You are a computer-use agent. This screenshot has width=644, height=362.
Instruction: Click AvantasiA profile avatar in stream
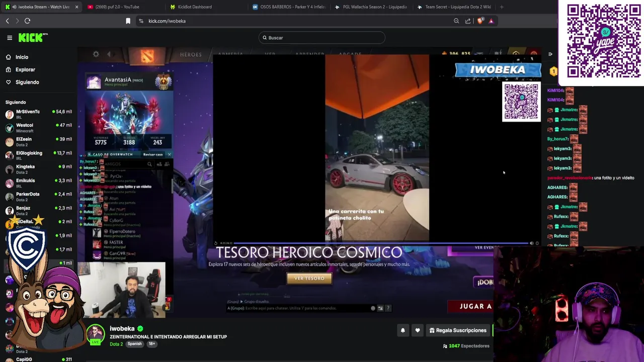click(94, 82)
